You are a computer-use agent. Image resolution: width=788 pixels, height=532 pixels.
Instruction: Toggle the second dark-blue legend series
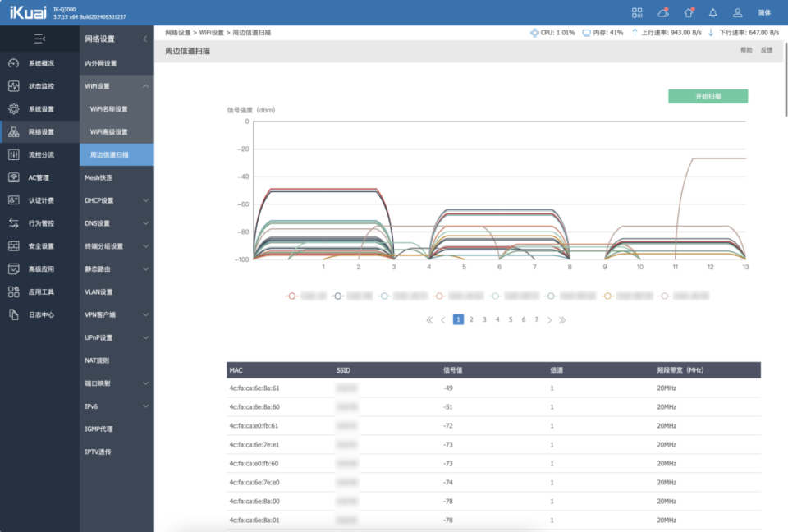(x=337, y=295)
